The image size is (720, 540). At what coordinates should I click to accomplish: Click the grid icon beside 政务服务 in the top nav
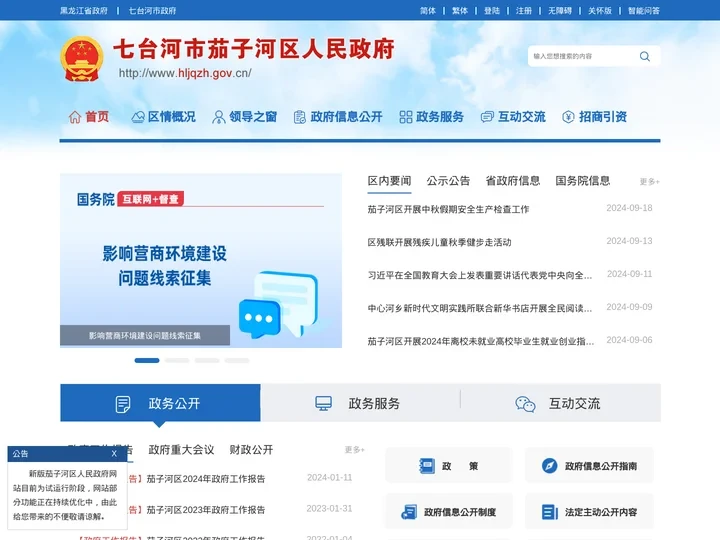[x=405, y=117]
